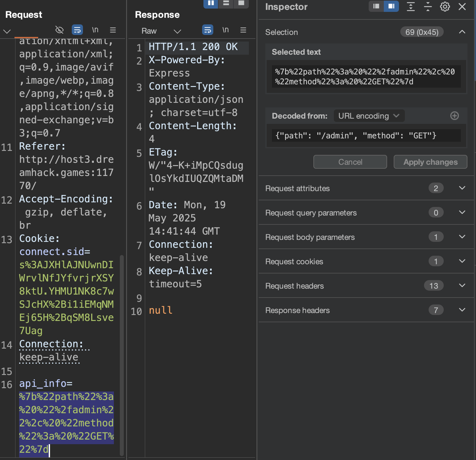The height and width of the screenshot is (460, 476).
Task: Click 'X-Powered-By:' header in Response
Action: 187,60
